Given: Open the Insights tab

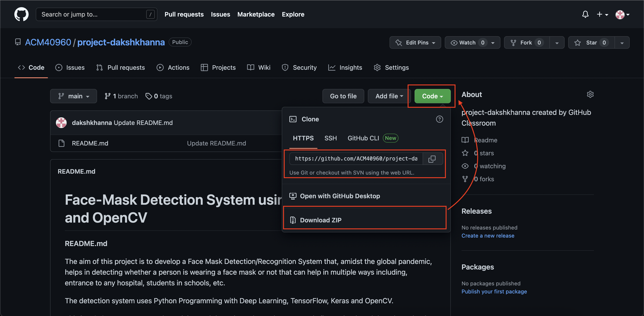Looking at the screenshot, I should [345, 67].
